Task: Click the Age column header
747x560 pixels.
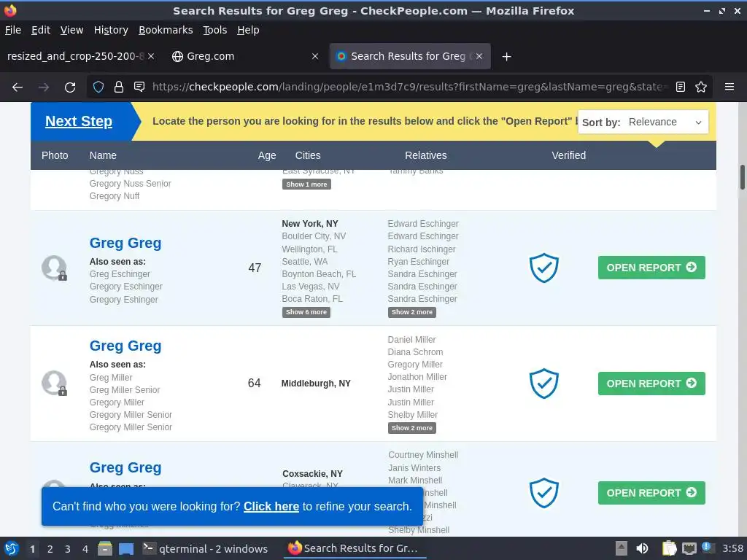Action: tap(267, 155)
